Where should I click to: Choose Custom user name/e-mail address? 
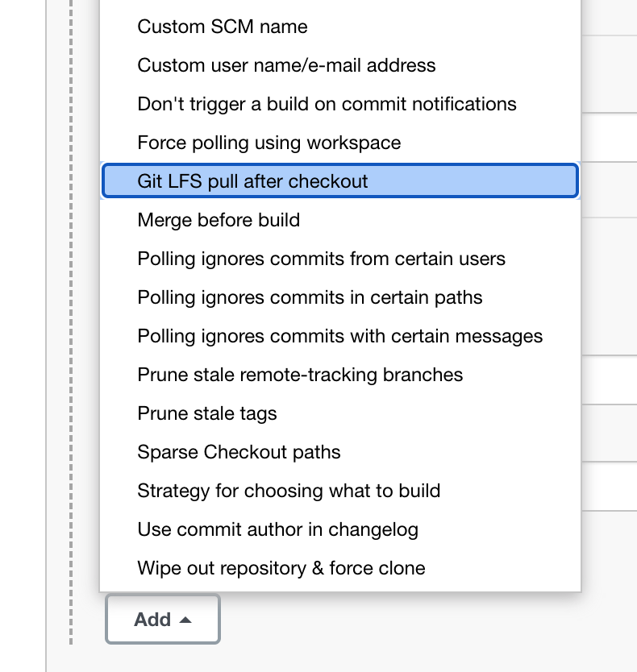pyautogui.click(x=340, y=65)
